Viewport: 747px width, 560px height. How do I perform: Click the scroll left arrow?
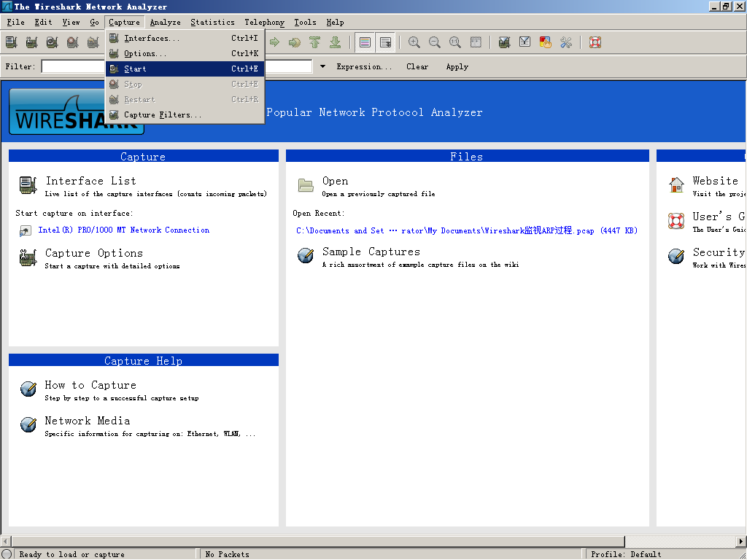[x=5, y=542]
